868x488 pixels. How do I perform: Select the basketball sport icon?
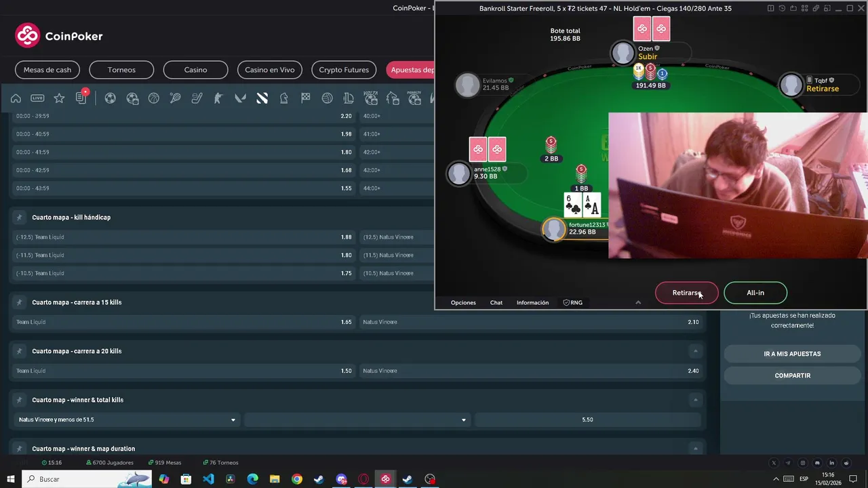(x=153, y=98)
